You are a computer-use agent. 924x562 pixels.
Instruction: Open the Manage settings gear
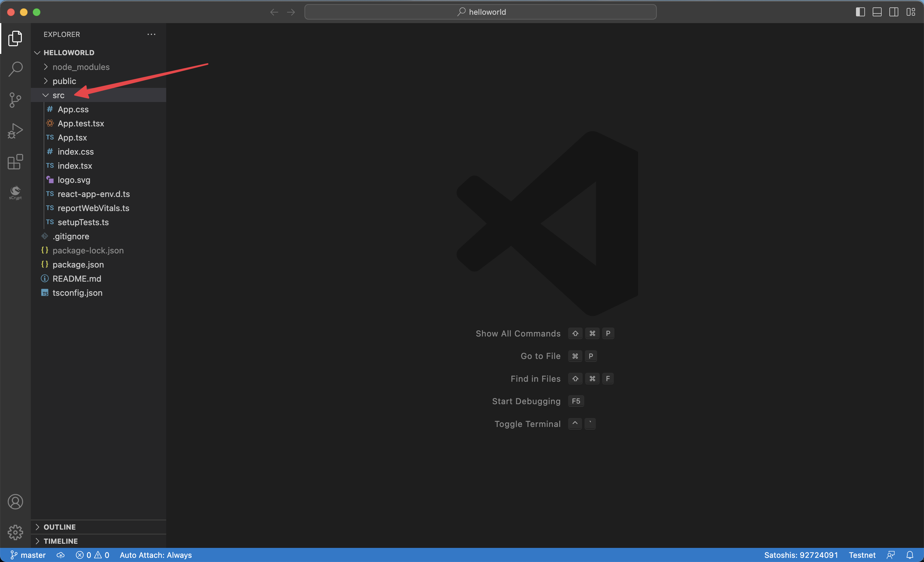point(15,532)
